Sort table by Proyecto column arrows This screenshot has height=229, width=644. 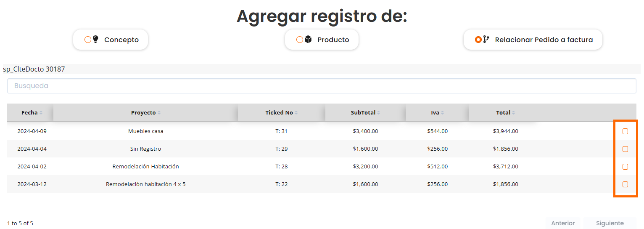[x=159, y=113]
